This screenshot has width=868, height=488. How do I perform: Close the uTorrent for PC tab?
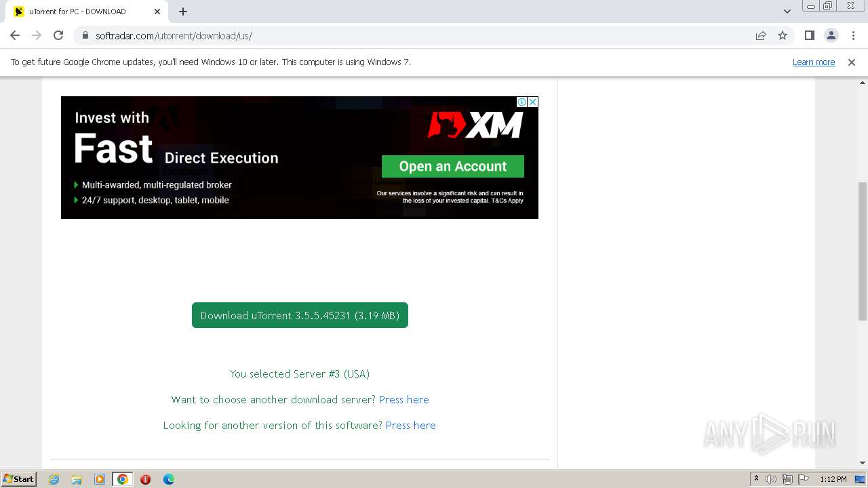pos(157,12)
